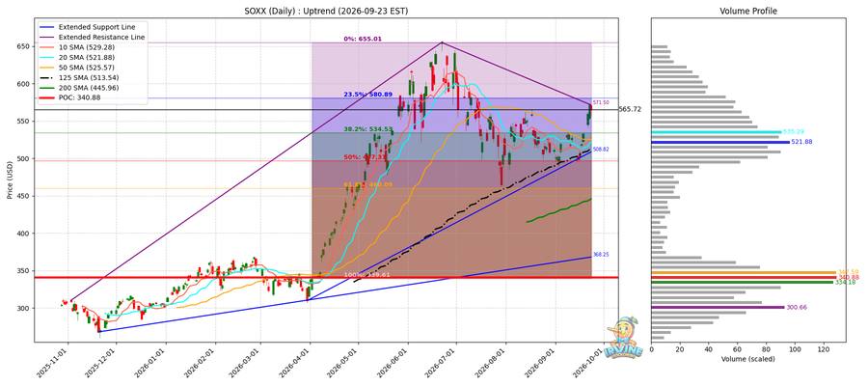868x386 pixels.
Task: Click the Fibonacci label '61.8%: 460.09'
Action: click(x=368, y=185)
